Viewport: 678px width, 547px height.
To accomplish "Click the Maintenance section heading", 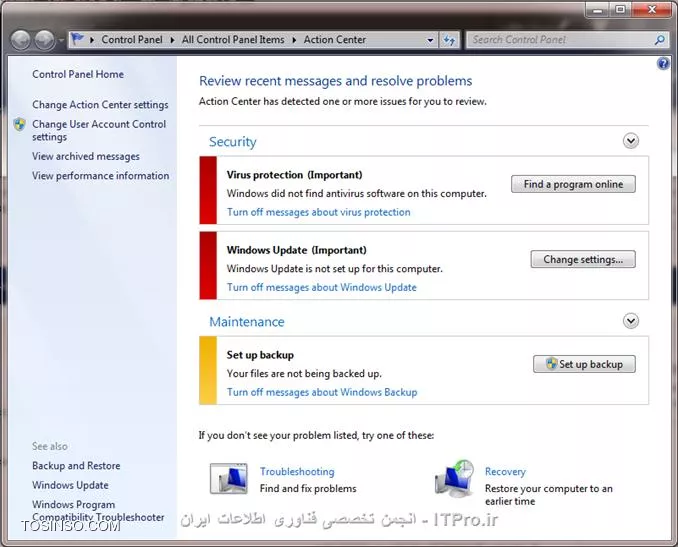I will pyautogui.click(x=247, y=322).
